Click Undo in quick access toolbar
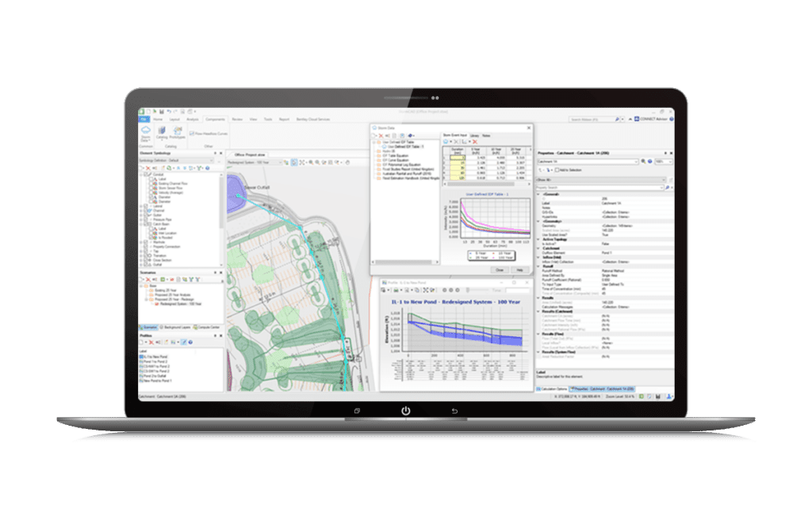This screenshot has height=528, width=812. point(169,111)
